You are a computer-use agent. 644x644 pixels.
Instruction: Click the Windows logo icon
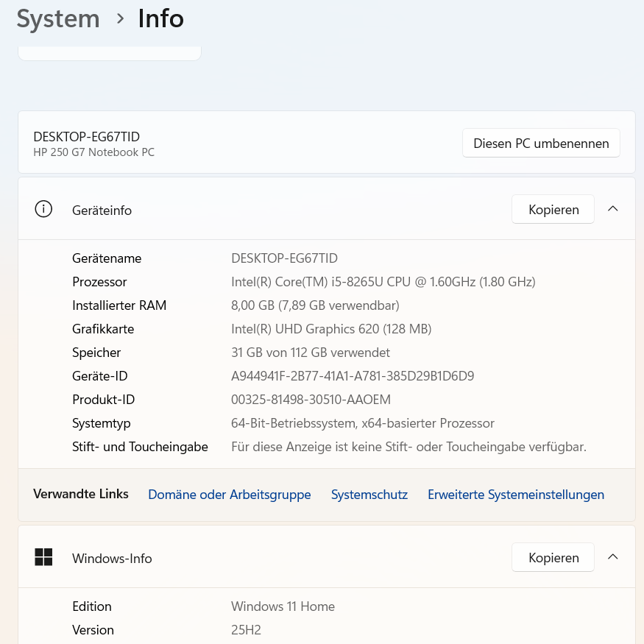pos(43,557)
